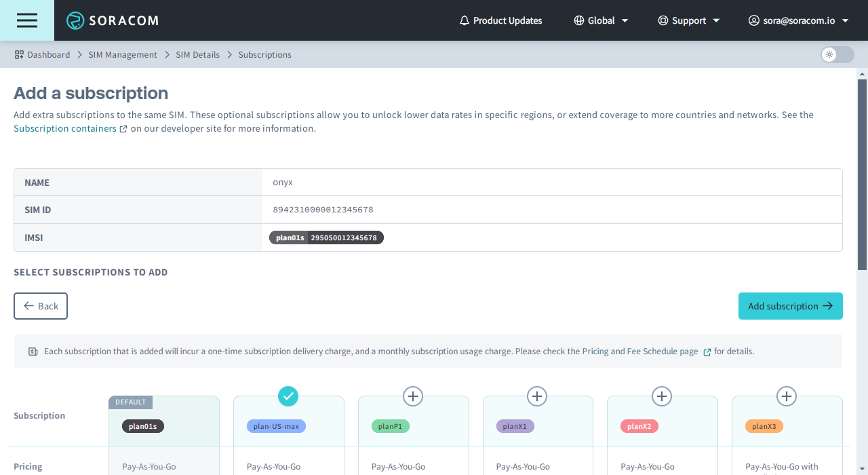868x475 pixels.
Task: Open the Subscription containers link
Action: [x=65, y=128]
